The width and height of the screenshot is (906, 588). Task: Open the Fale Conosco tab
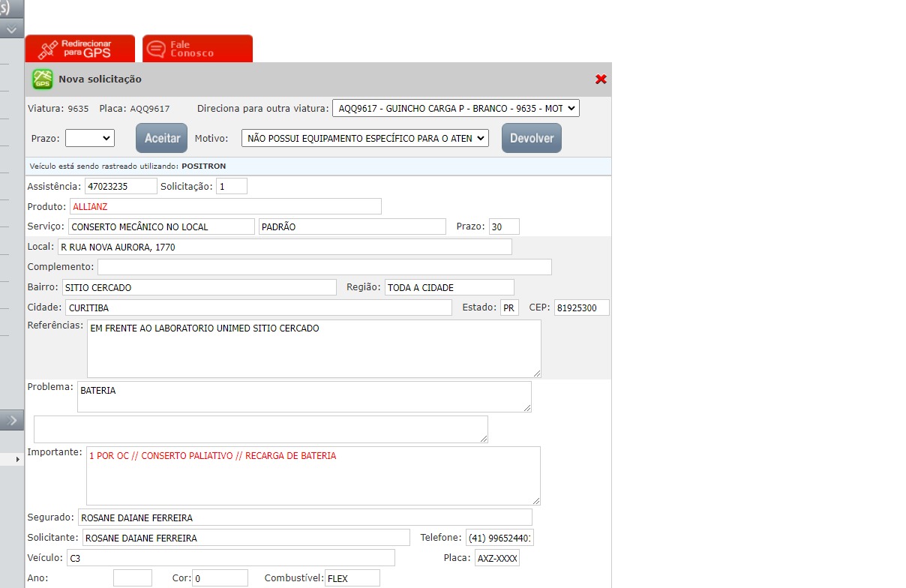(197, 49)
